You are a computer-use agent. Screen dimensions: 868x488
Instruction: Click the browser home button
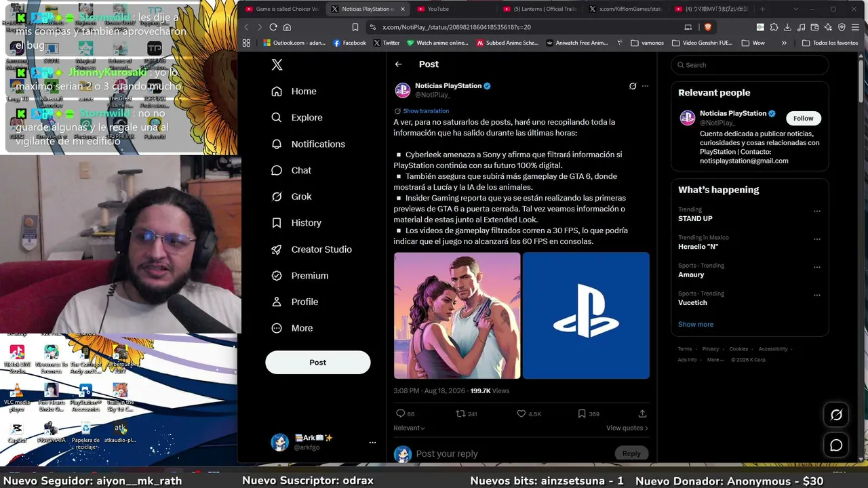(287, 27)
